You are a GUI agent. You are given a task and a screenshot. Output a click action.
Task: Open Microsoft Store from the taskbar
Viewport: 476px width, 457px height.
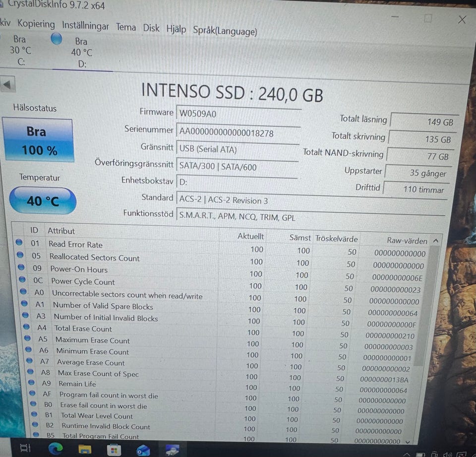click(x=114, y=450)
